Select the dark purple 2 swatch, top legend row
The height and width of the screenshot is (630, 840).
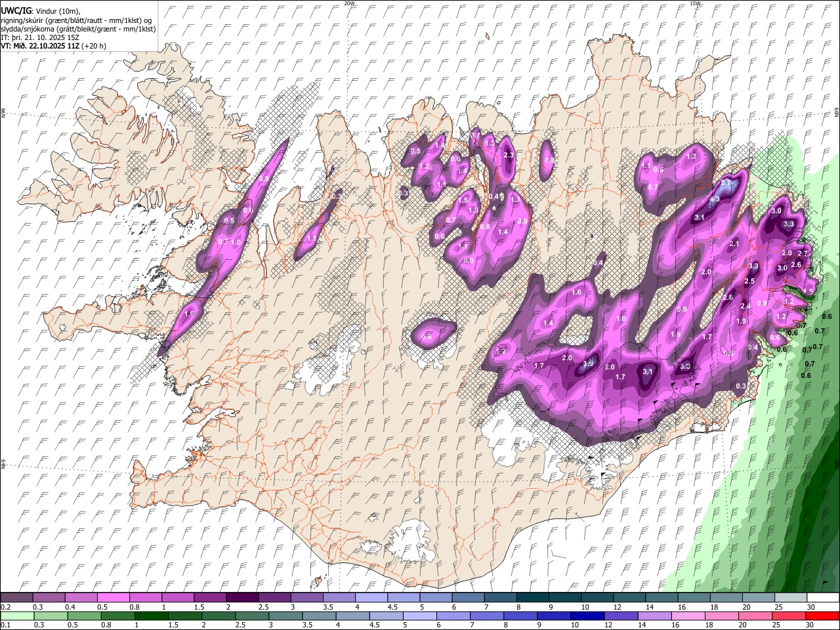coord(241,598)
